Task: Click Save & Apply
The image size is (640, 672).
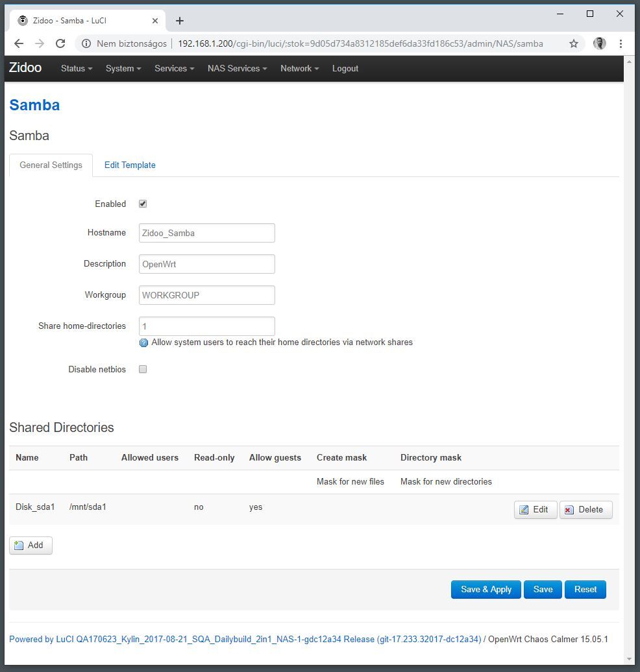Action: click(x=486, y=589)
